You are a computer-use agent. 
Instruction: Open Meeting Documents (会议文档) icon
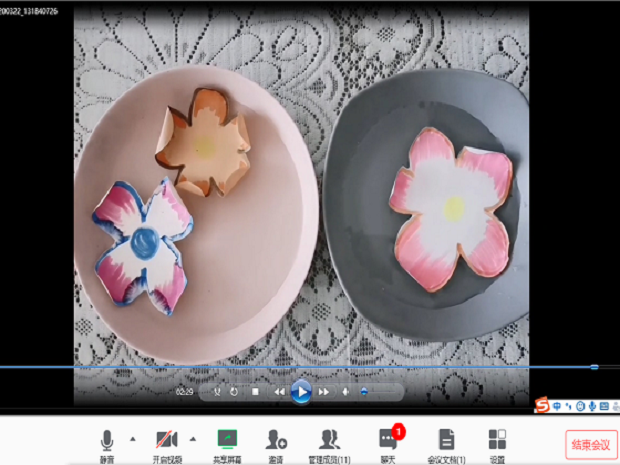(x=446, y=441)
